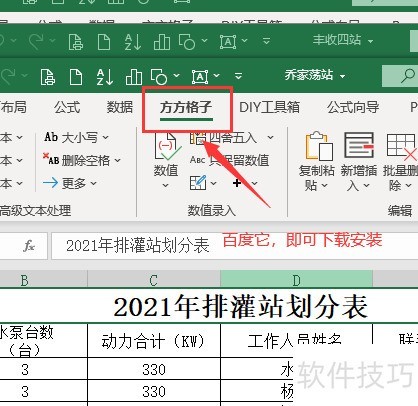Viewport: 418px width, 406px height.
Task: Click header cell 动力合计（KW）
Action: (x=154, y=341)
